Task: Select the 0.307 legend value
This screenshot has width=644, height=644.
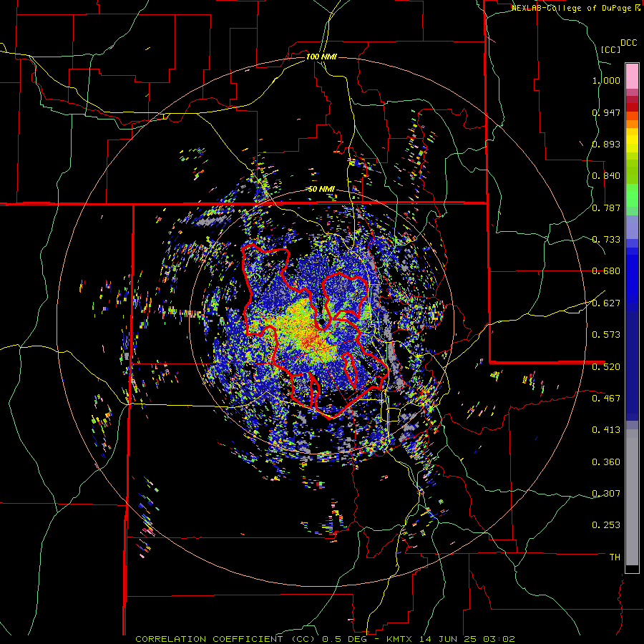Action: point(606,493)
